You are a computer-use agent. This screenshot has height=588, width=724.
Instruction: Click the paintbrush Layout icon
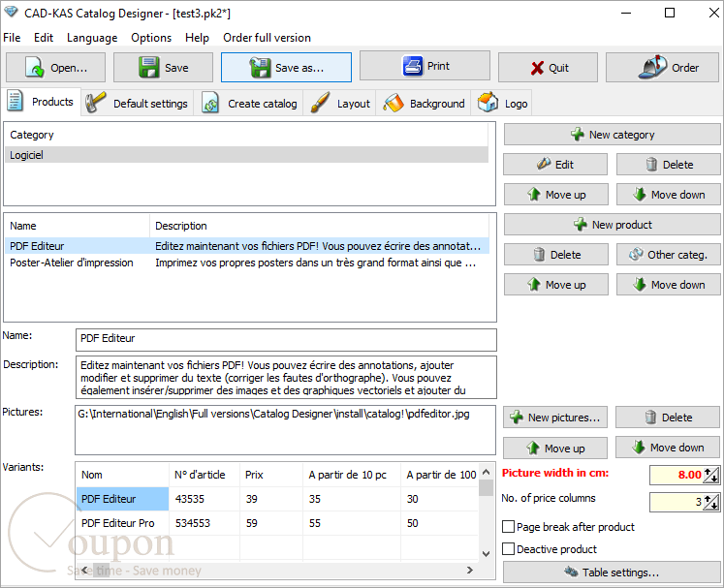(320, 103)
